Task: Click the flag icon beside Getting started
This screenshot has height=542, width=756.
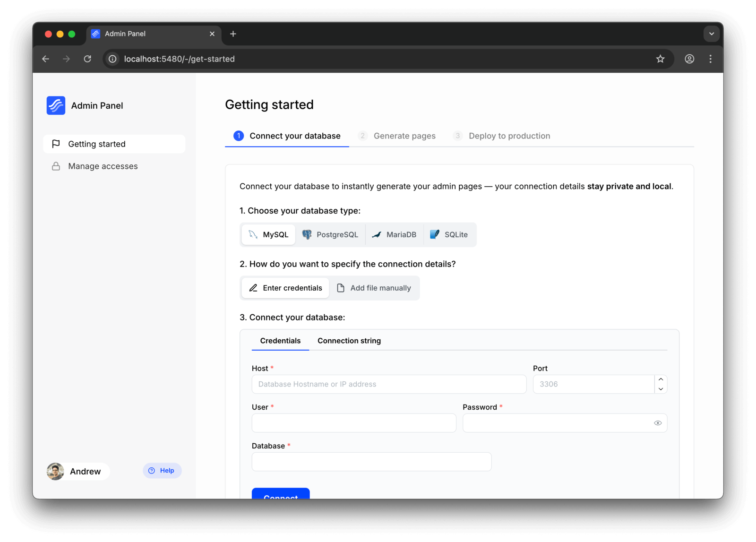Action: click(x=56, y=144)
